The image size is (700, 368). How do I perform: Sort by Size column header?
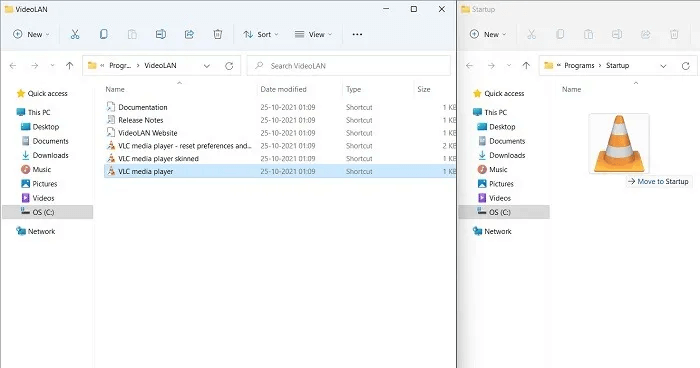(x=424, y=89)
